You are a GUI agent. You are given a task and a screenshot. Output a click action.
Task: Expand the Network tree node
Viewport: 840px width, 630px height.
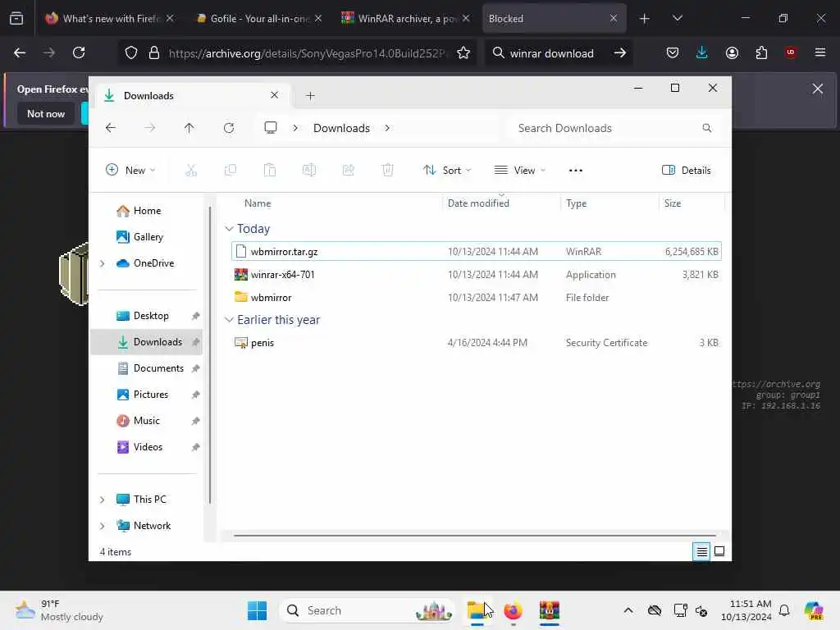[103, 526]
